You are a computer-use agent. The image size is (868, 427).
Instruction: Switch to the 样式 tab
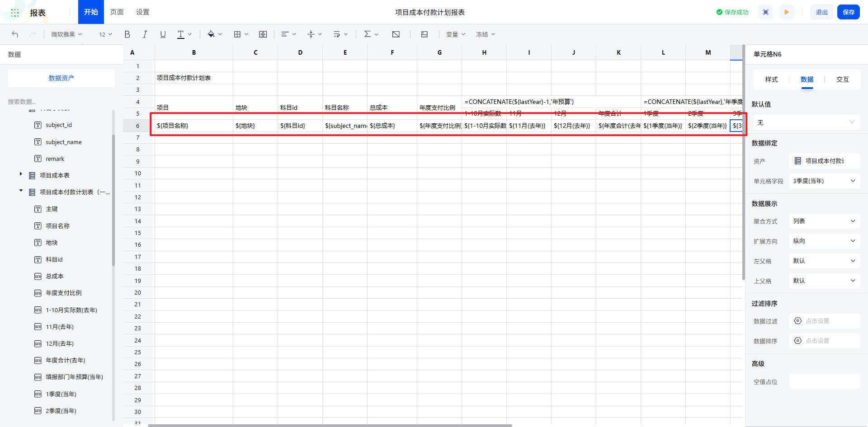(x=771, y=80)
